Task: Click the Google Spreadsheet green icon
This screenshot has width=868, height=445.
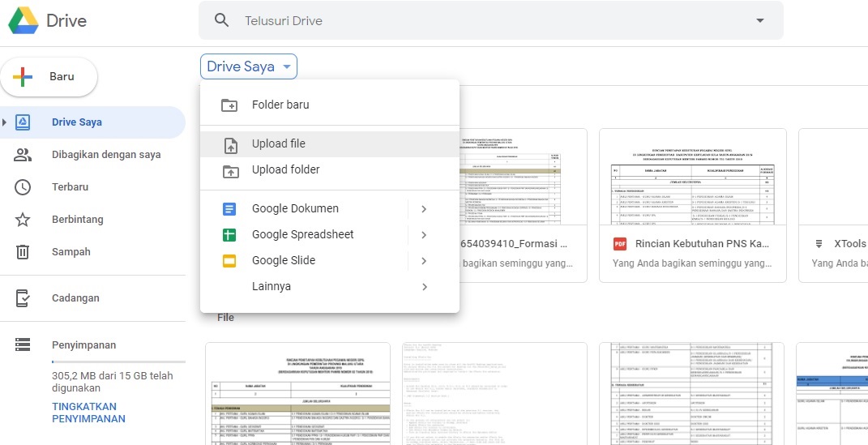Action: pos(229,235)
